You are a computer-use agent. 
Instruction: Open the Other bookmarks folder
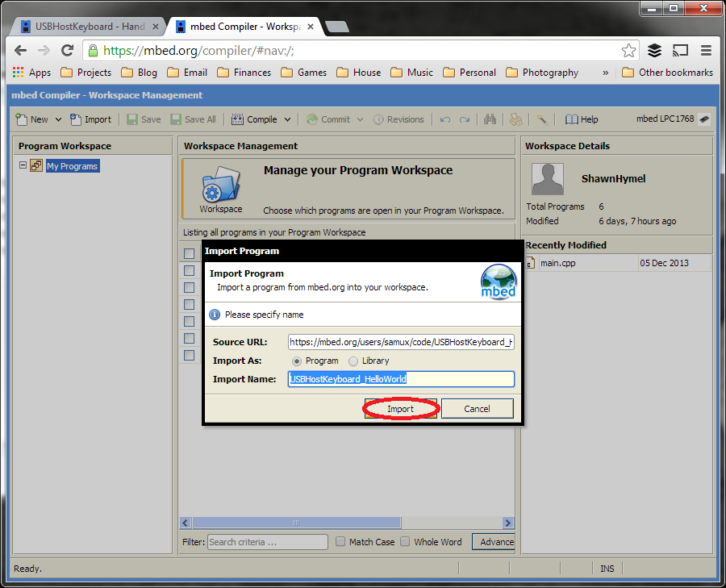point(668,73)
